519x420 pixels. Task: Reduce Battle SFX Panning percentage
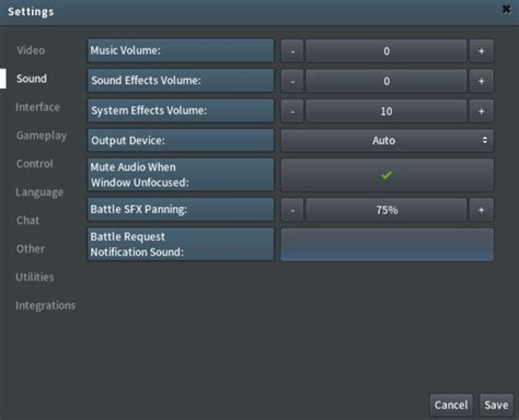point(292,210)
